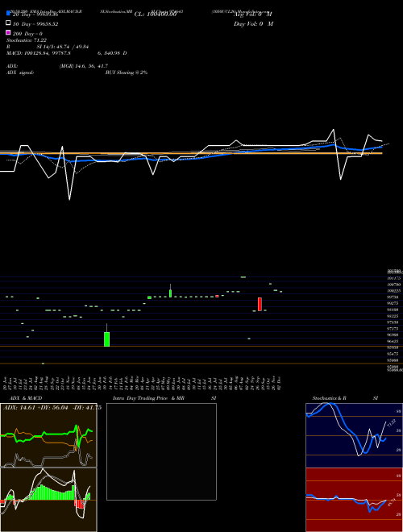The image size is (403, 532).
Task: Open the ADX indicator chart panel
Action: click(48, 435)
